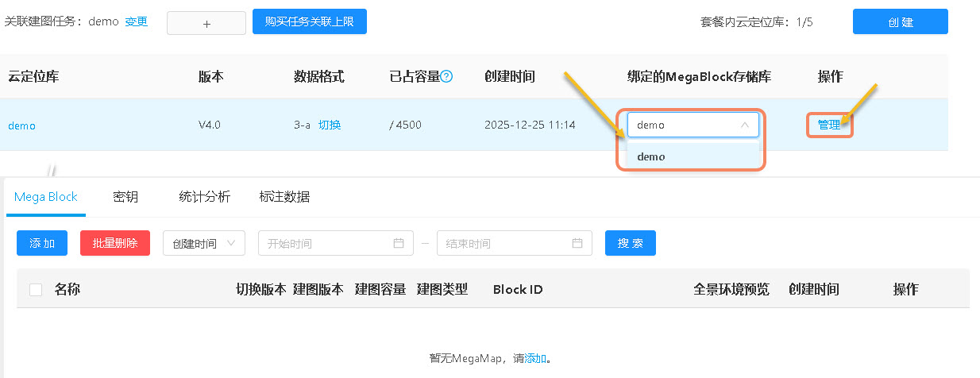Click the 添加 link in the empty MegaMap message
Viewport: 980px width, 378px height.
click(535, 358)
